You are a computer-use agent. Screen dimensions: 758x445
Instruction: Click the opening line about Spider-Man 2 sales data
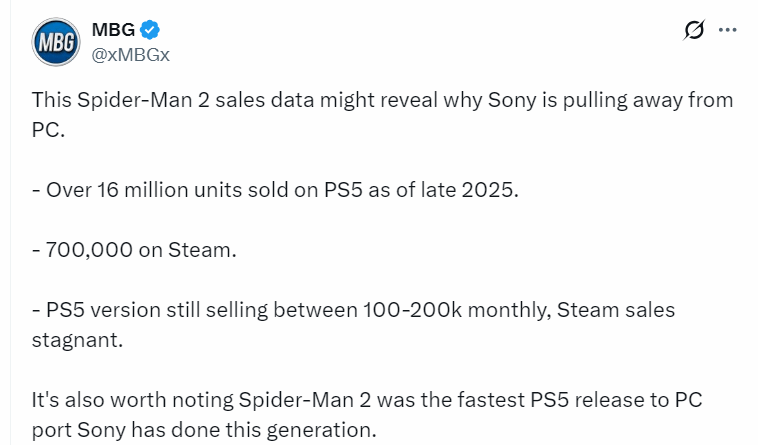pyautogui.click(x=380, y=101)
